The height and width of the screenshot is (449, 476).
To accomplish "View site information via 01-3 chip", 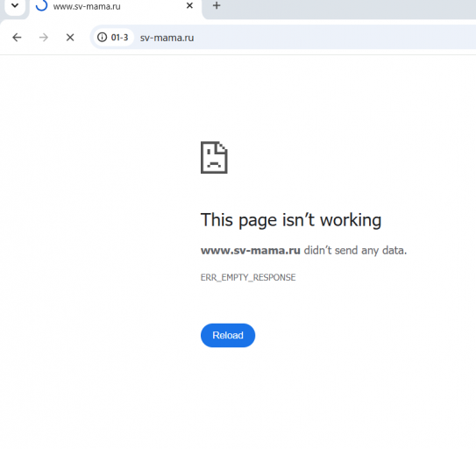I will (113, 38).
